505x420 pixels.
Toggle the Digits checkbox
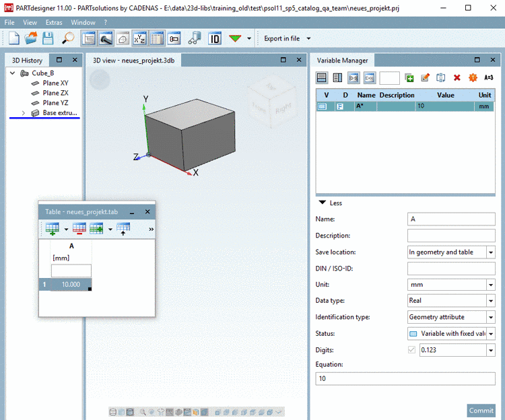coord(411,350)
